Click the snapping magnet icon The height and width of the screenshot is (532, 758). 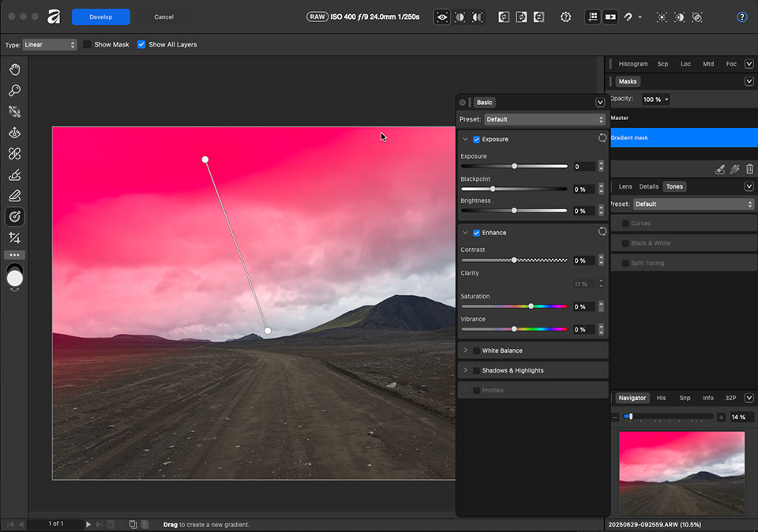628,17
